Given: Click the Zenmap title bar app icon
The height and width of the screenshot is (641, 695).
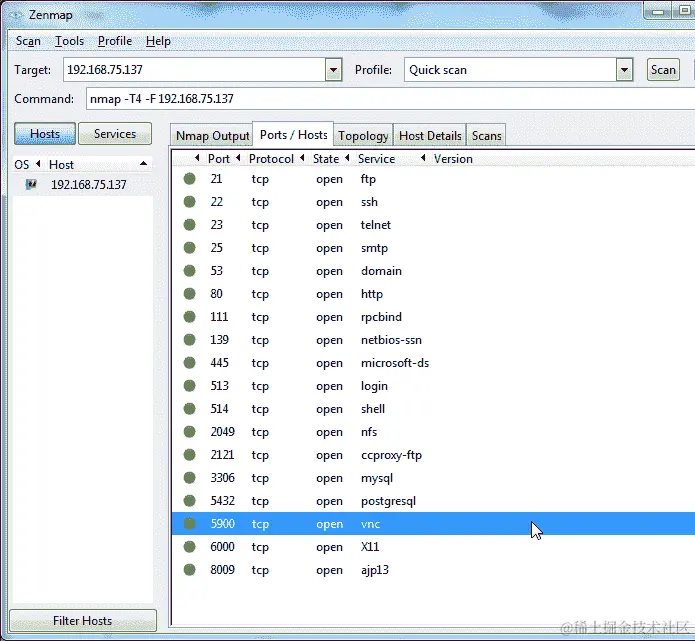Looking at the screenshot, I should point(16,15).
